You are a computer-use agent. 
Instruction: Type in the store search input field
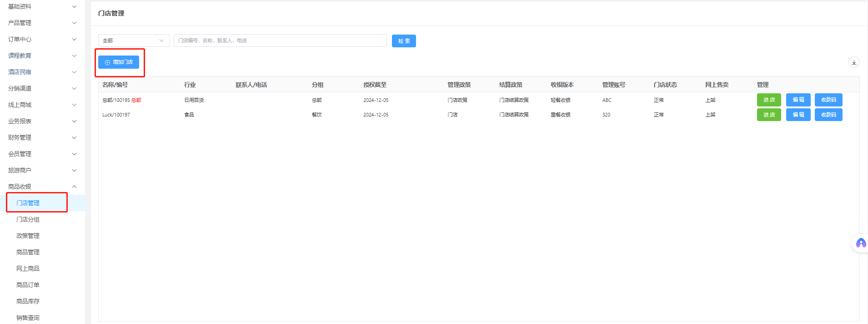coord(280,40)
